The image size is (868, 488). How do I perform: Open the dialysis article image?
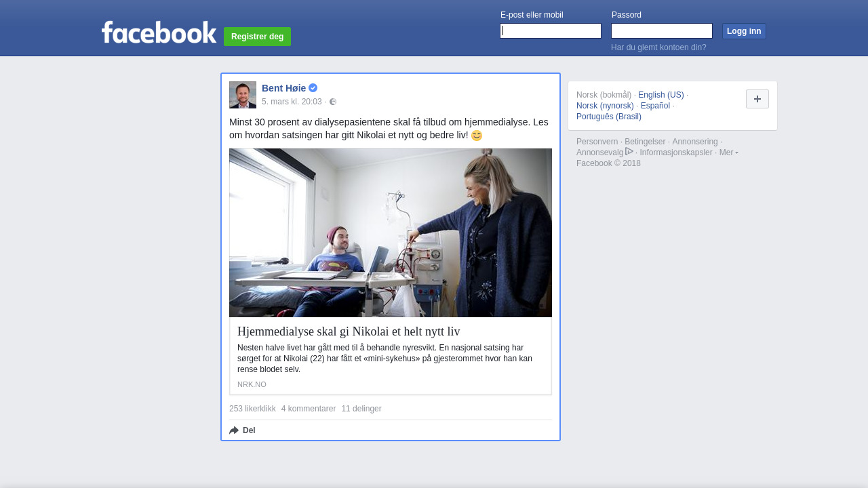pos(391,232)
